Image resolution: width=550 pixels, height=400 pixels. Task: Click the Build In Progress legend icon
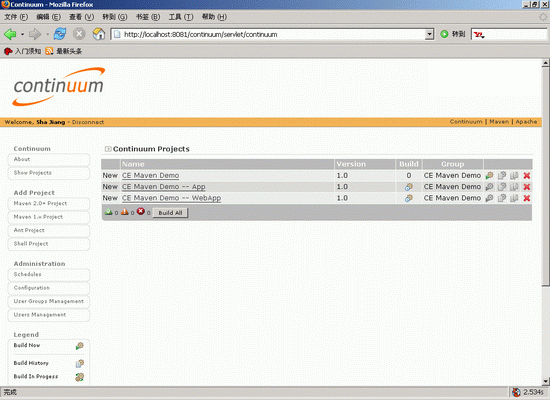(80, 377)
